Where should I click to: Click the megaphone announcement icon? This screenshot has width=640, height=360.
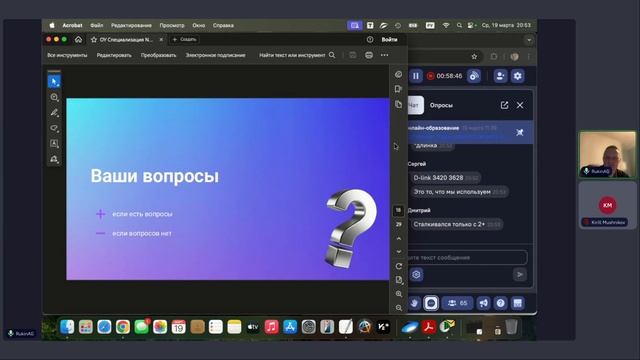click(x=483, y=303)
